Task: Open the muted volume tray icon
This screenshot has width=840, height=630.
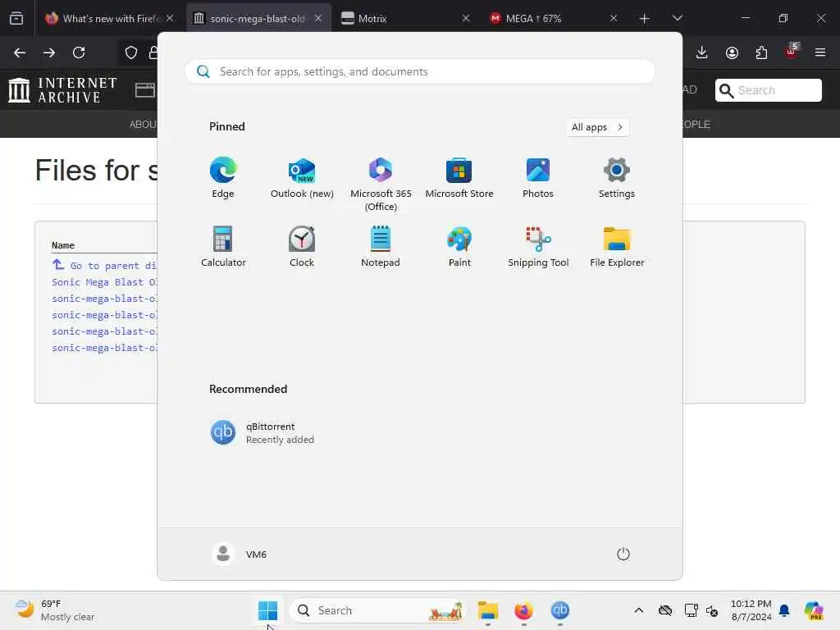Action: point(712,610)
